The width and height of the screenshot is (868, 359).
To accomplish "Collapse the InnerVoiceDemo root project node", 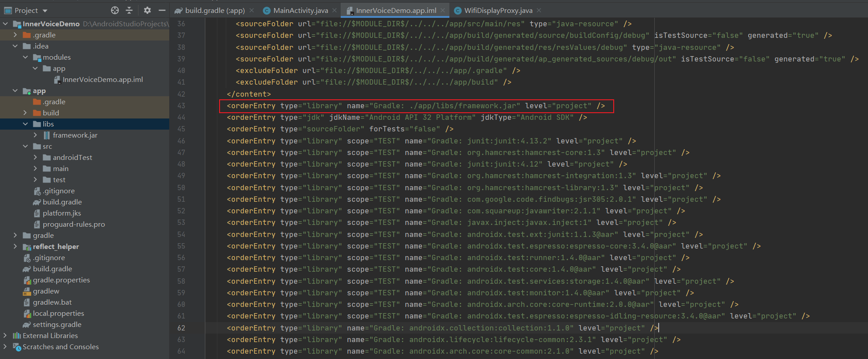I will pos(5,24).
